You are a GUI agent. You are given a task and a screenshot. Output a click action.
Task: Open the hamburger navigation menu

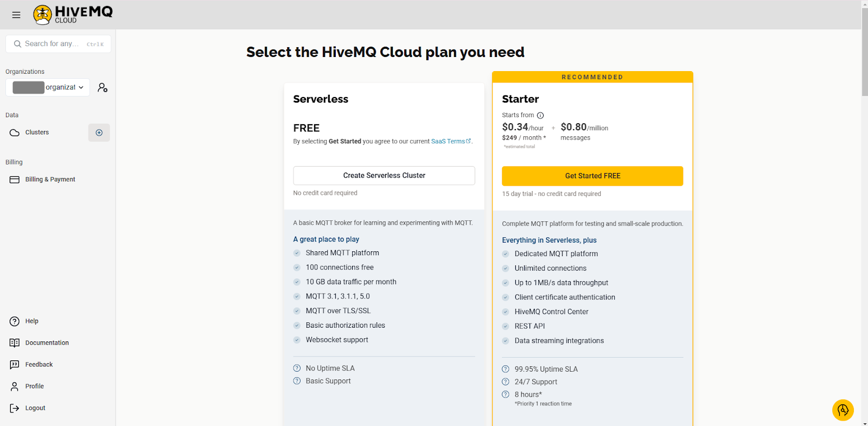pos(16,15)
